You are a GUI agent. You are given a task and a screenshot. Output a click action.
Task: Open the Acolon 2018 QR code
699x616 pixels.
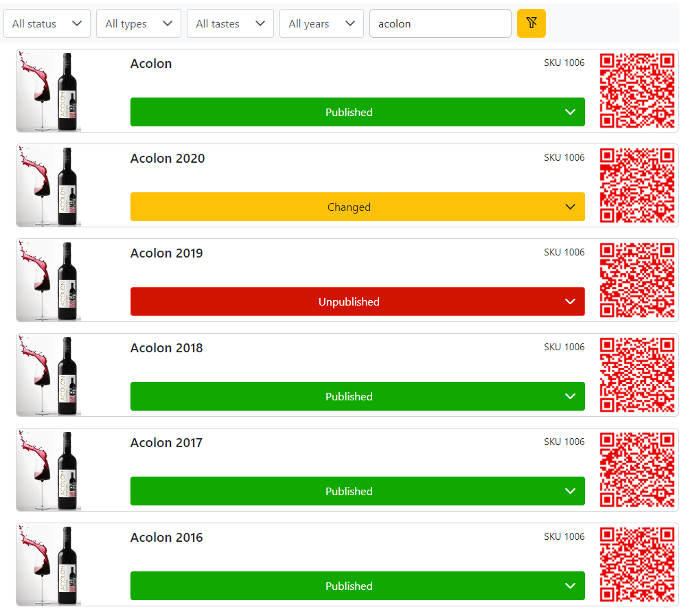pos(637,375)
